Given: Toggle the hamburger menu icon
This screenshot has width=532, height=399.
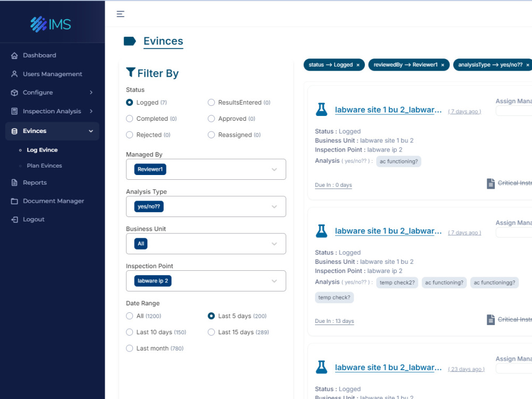Looking at the screenshot, I should click(x=120, y=14).
